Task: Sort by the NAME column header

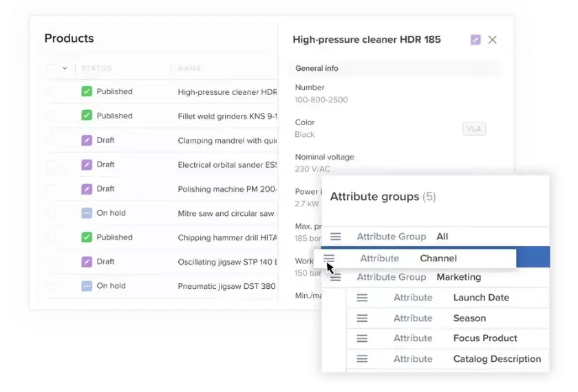Action: point(189,69)
